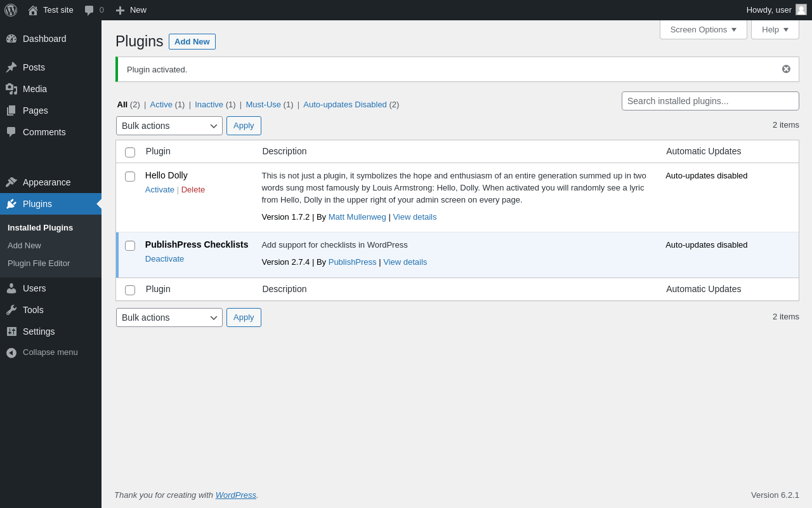
Task: Deactivate PublishPress Checklists
Action: click(165, 259)
